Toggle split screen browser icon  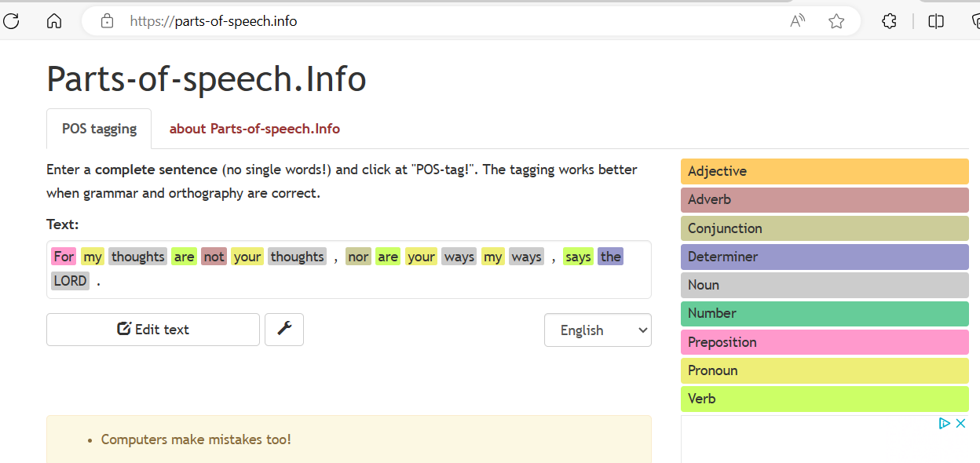936,21
